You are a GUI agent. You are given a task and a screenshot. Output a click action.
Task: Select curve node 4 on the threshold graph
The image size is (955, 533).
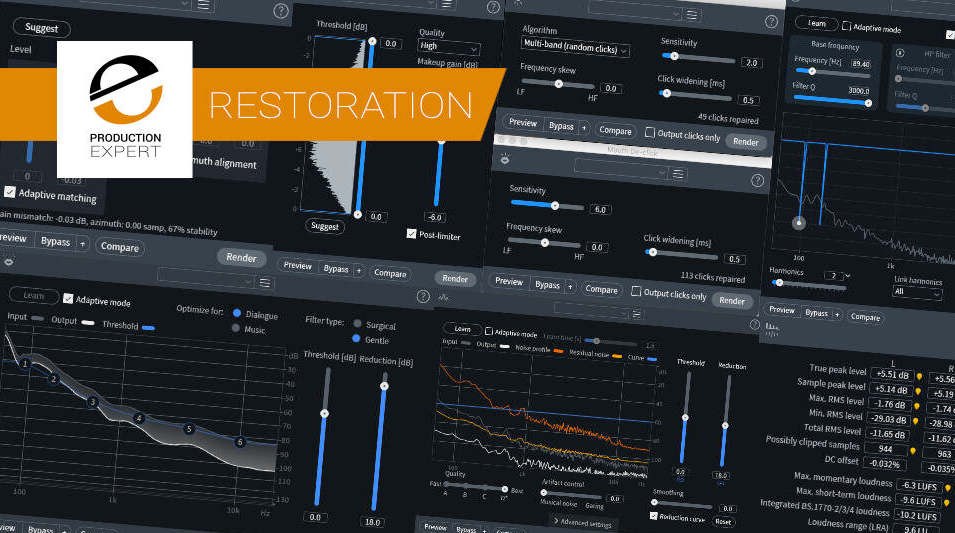point(139,418)
